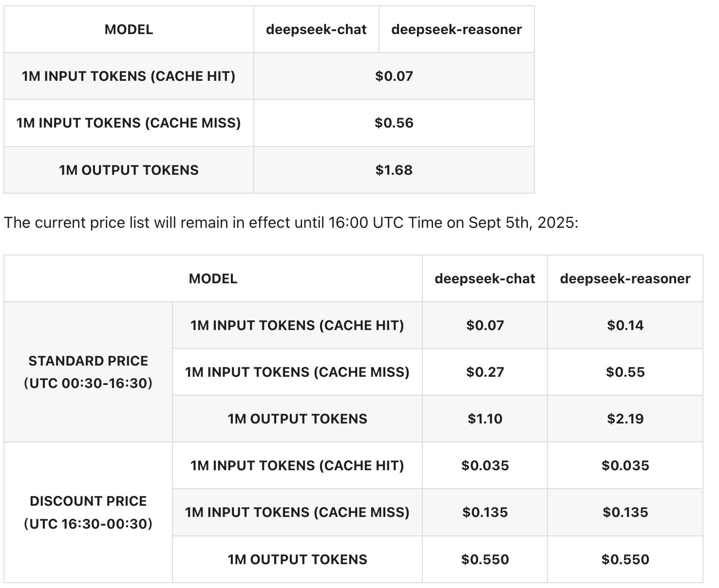
Task: Select deepseek-chat's $0.035 discount cache hit price
Action: 485,466
